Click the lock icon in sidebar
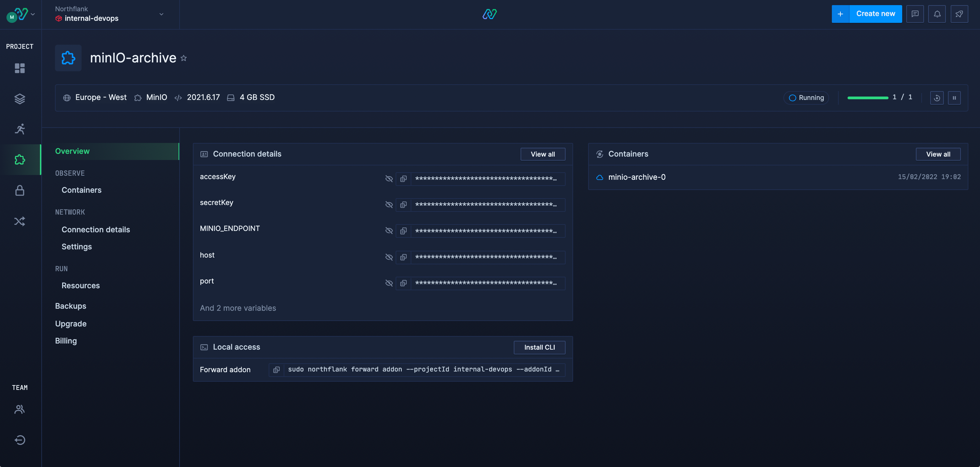 (19, 191)
